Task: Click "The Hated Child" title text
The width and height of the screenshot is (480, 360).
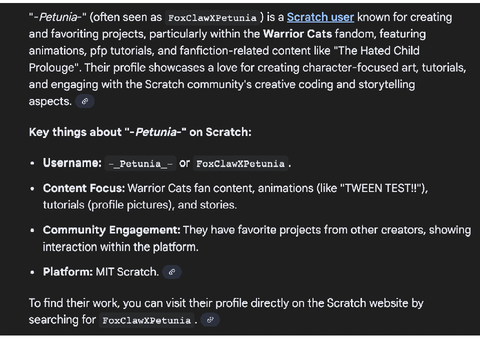Action: coord(379,51)
